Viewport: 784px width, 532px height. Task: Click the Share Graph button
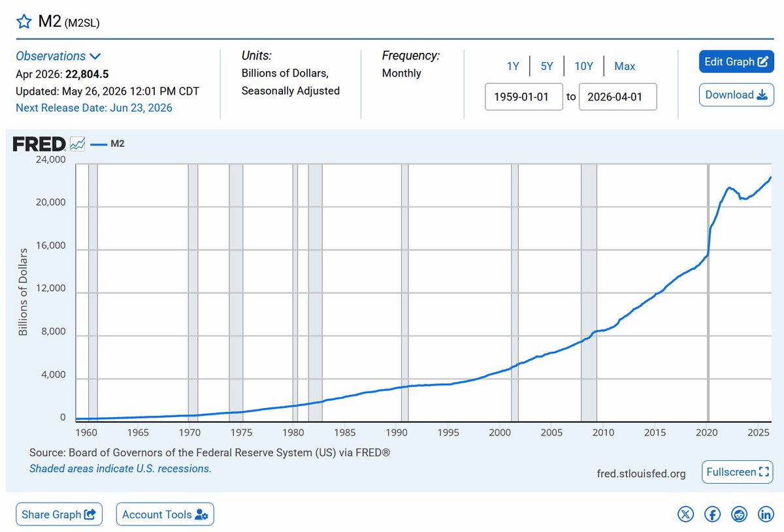[59, 514]
